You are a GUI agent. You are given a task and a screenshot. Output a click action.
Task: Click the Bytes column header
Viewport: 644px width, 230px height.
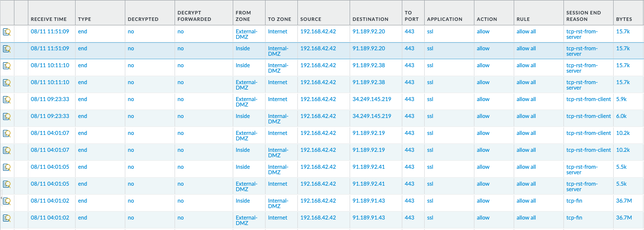coord(624,19)
